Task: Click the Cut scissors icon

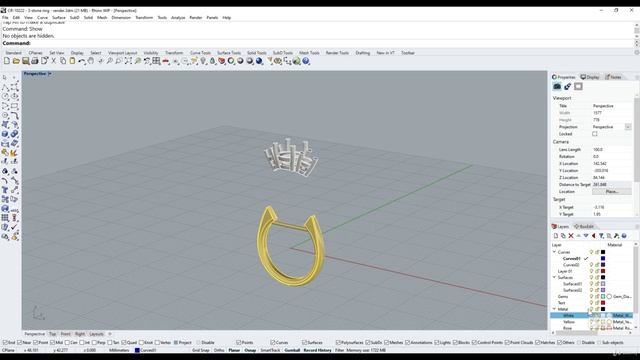Action: 53,61
